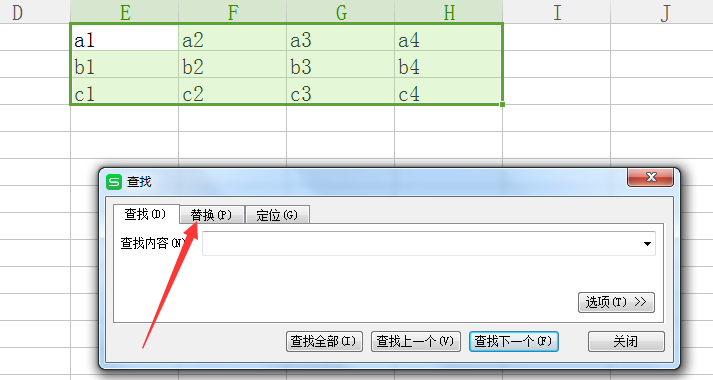Select column J header
Screen dimensions: 713x380
click(662, 12)
